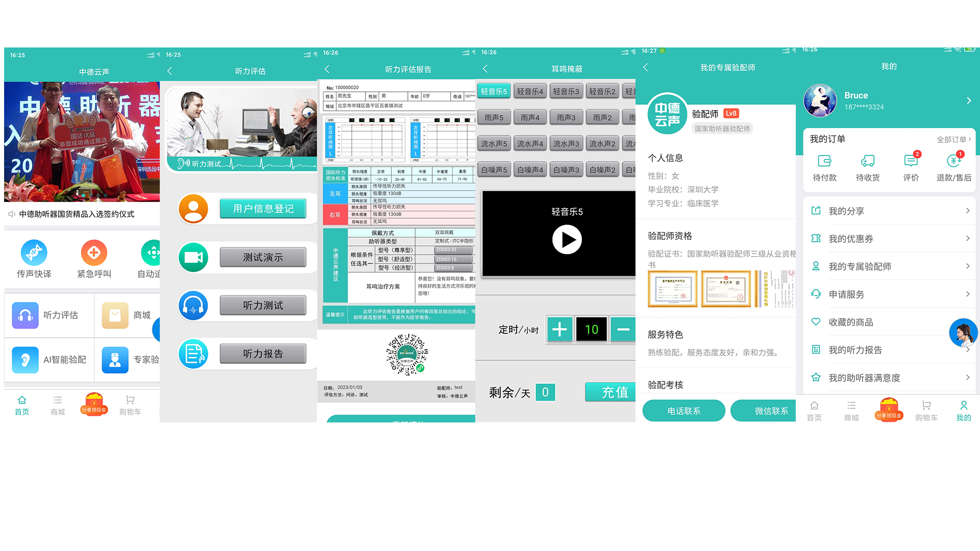Click the 微信联系 button
Image resolution: width=980 pixels, height=551 pixels.
tap(764, 411)
